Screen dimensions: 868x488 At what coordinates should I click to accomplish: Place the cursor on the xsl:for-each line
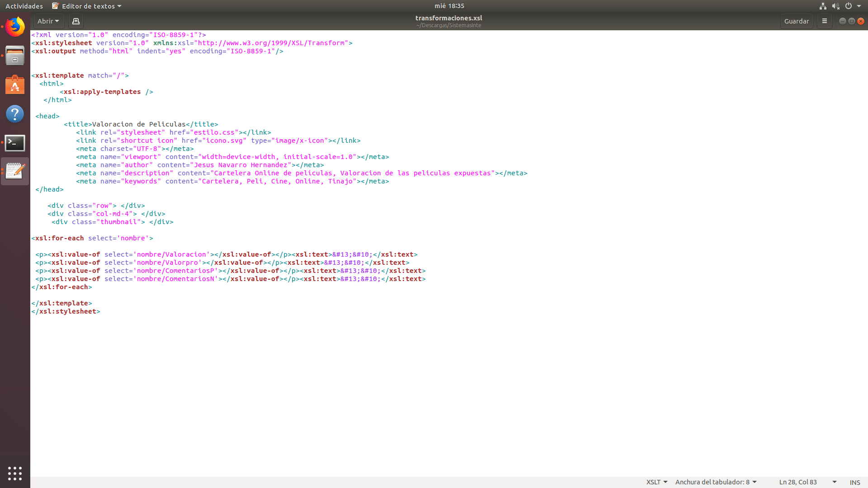[92, 238]
